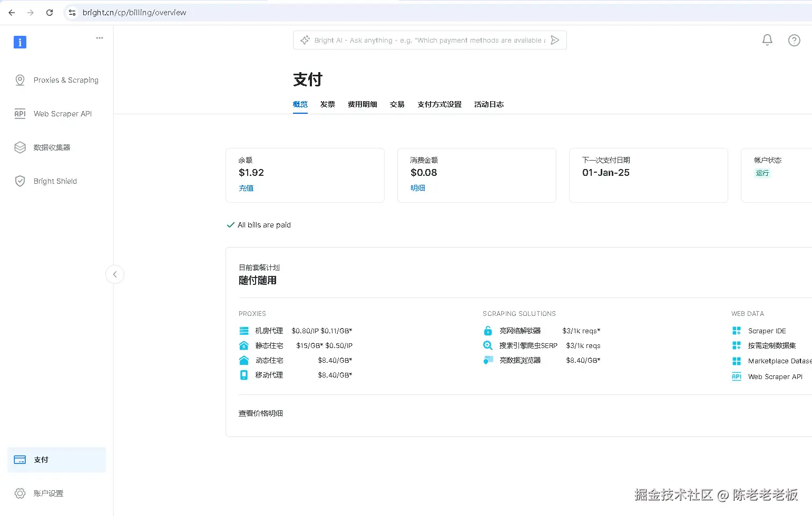Reload the page with the refresh icon
Image resolution: width=812 pixels, height=516 pixels.
50,13
